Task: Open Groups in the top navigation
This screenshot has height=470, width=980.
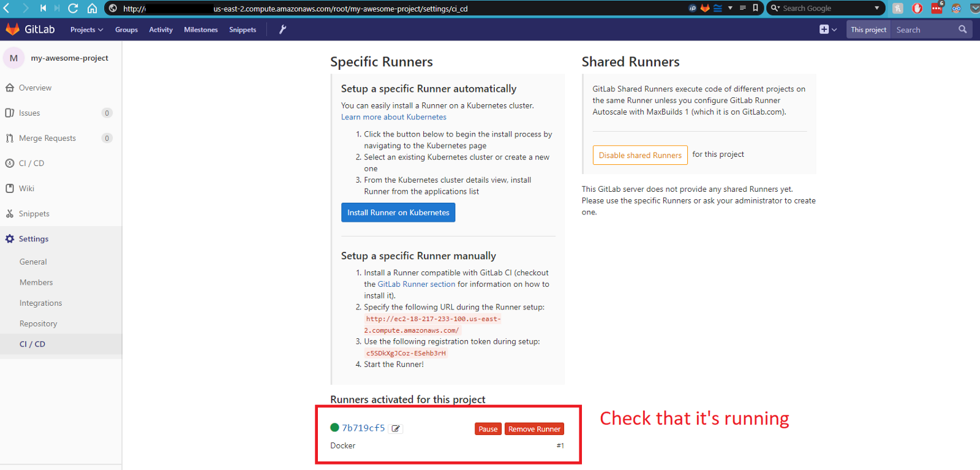Action: click(x=126, y=29)
